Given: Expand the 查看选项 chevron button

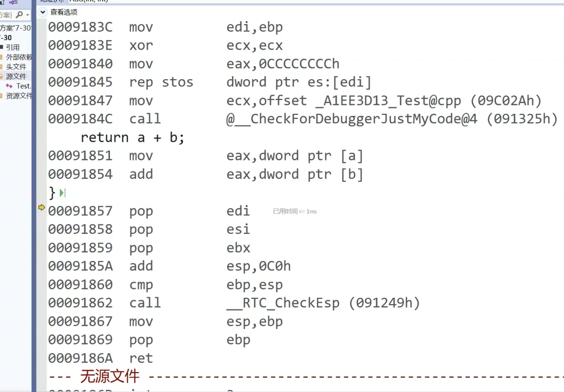Looking at the screenshot, I should click(43, 12).
